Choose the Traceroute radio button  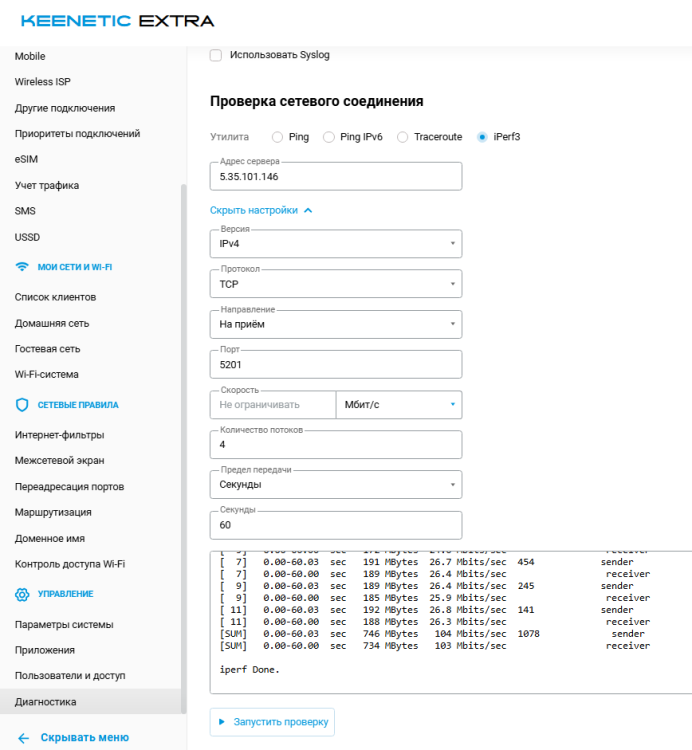pyautogui.click(x=403, y=137)
